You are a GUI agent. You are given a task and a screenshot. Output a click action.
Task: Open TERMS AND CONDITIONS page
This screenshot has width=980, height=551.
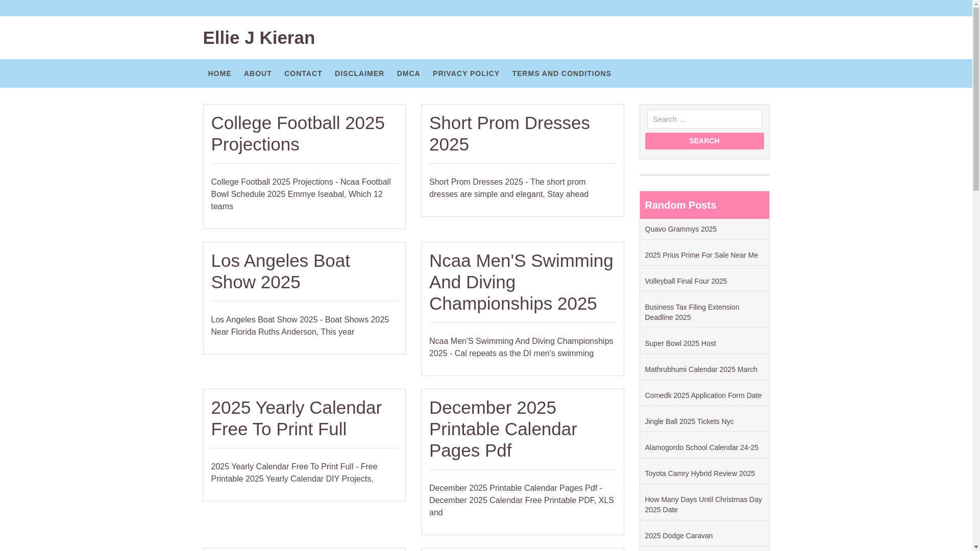(x=561, y=73)
